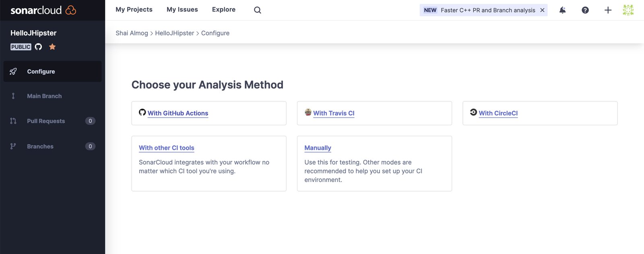Click the plus create new icon

pos(608,10)
